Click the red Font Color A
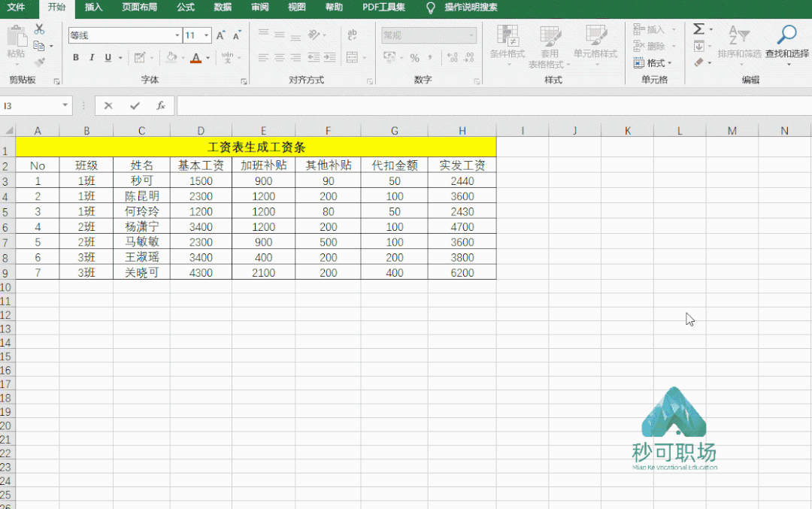 pyautogui.click(x=195, y=57)
